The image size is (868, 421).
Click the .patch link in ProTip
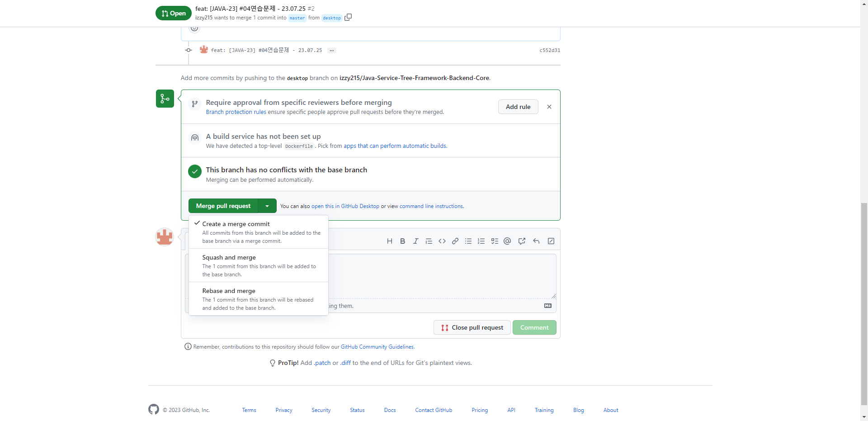pos(322,363)
